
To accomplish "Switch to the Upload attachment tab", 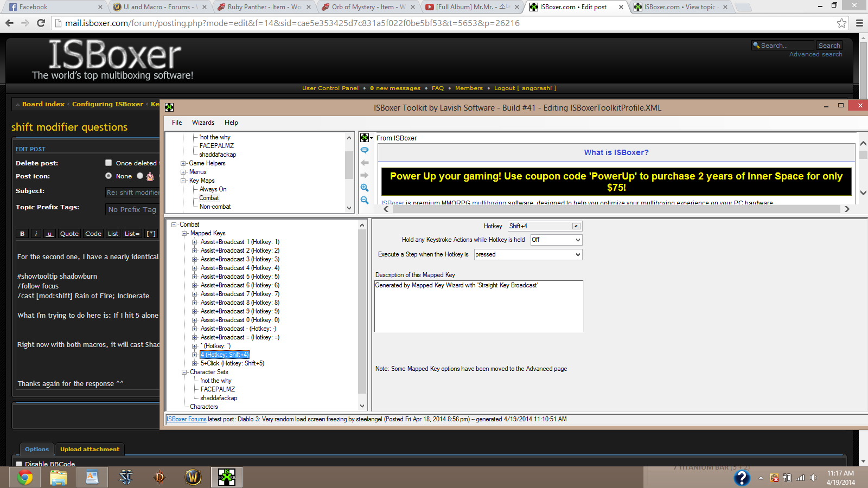I will [90, 449].
